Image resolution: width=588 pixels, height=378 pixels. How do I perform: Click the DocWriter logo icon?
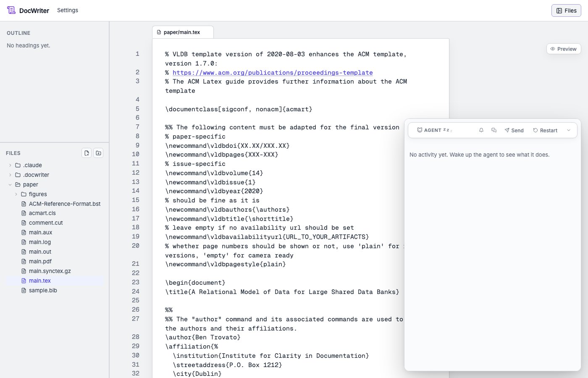click(11, 10)
